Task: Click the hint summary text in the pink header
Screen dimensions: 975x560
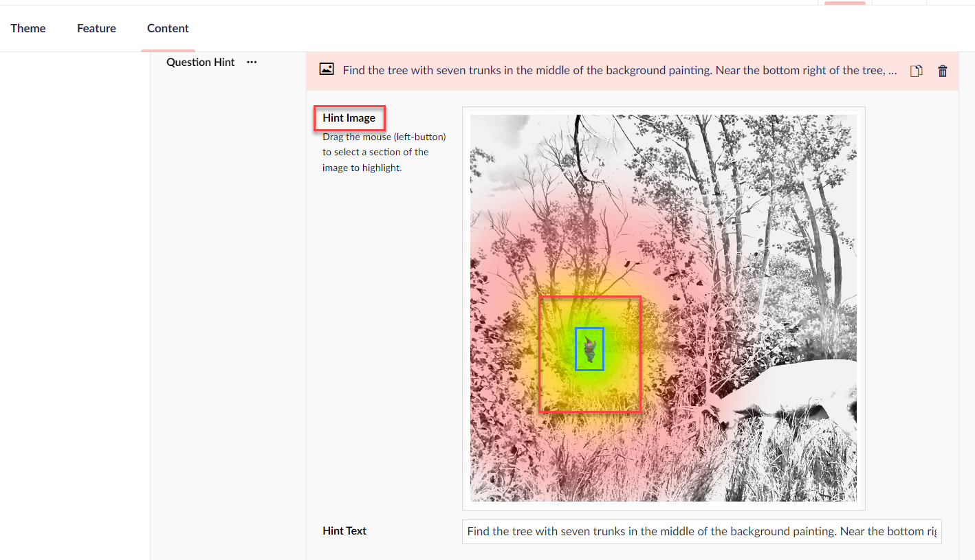Action: pyautogui.click(x=620, y=70)
